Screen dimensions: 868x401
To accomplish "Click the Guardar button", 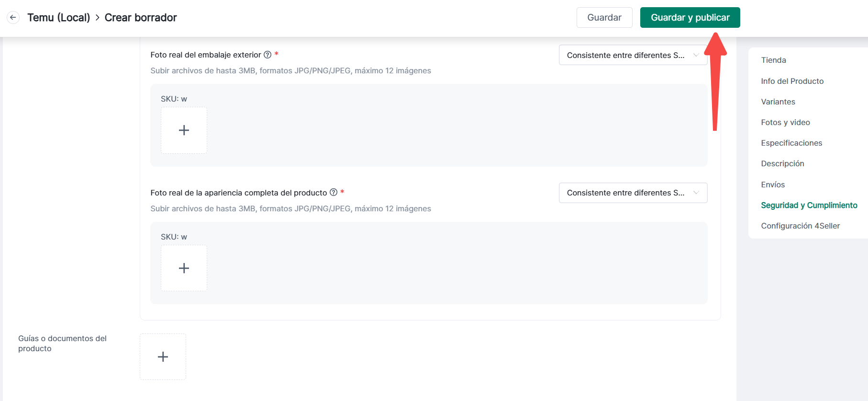I will pyautogui.click(x=604, y=18).
